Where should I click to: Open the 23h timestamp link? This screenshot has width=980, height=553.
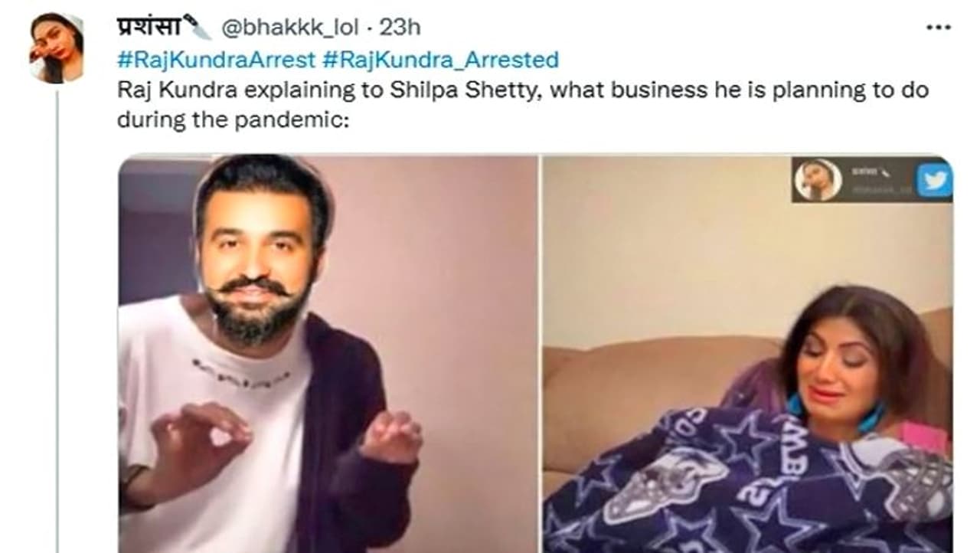point(400,28)
